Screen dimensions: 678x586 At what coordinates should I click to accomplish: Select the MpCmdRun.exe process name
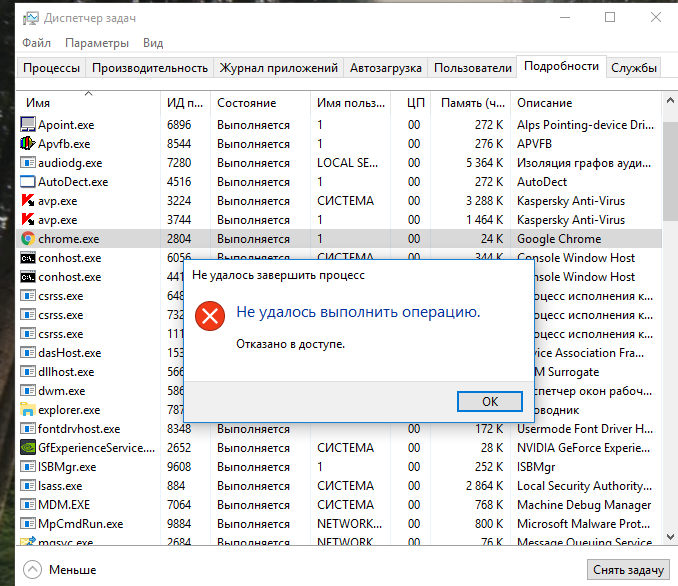pos(80,524)
